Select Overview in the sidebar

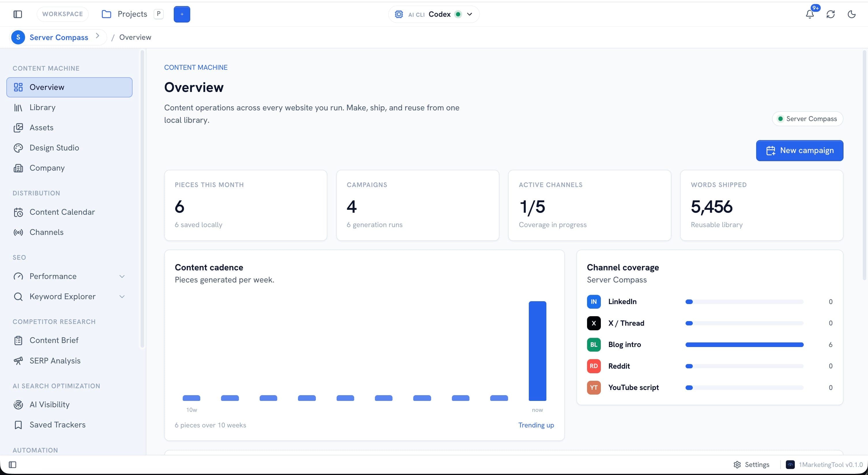69,87
